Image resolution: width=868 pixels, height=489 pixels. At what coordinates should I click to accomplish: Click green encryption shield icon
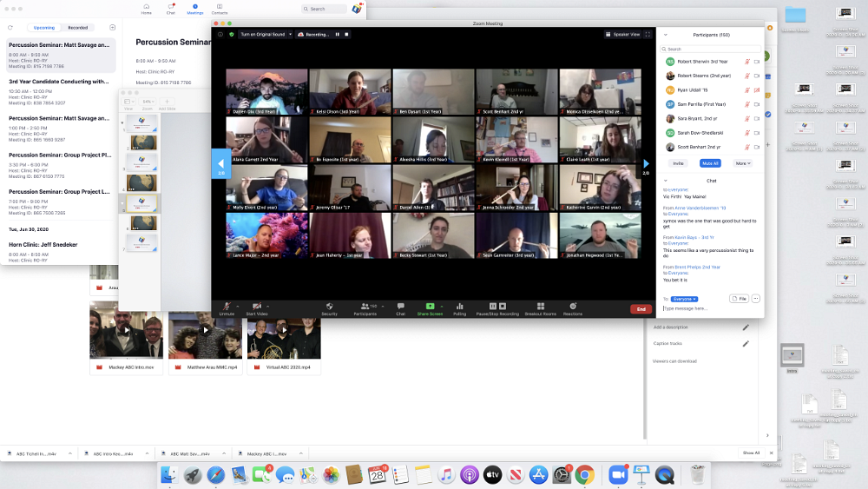click(232, 35)
